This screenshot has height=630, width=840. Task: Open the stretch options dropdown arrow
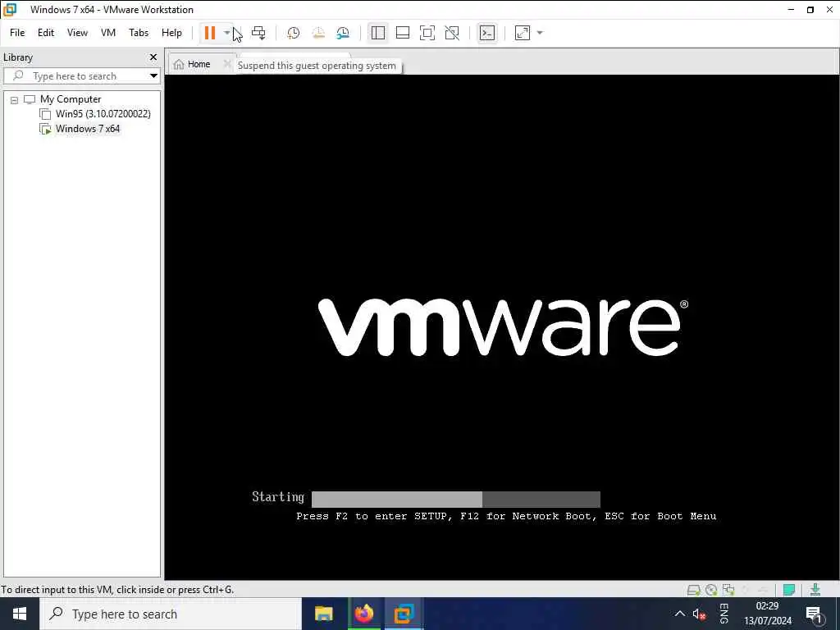tap(540, 33)
